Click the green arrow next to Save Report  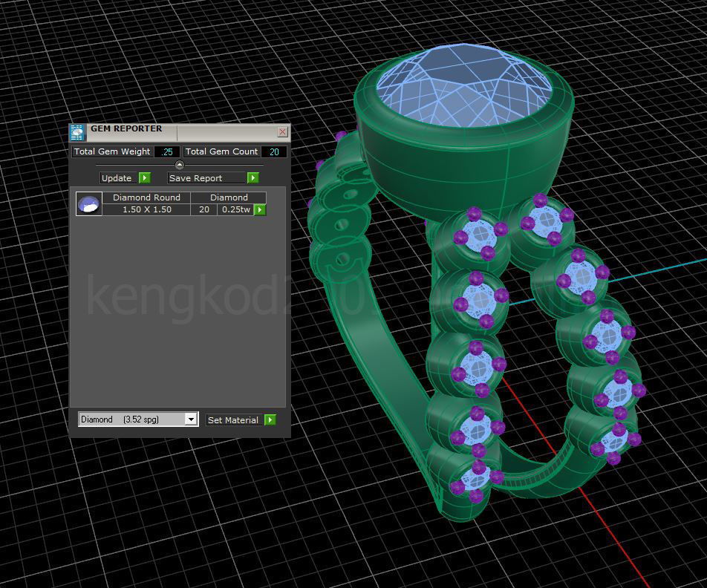click(x=253, y=177)
